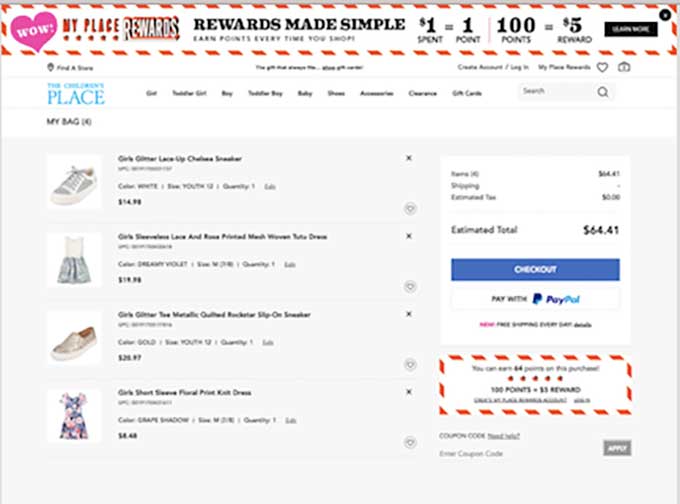Screen dimensions: 680x504
Task: Open the white Chelsea sneaker thumbnail
Action: point(74,182)
